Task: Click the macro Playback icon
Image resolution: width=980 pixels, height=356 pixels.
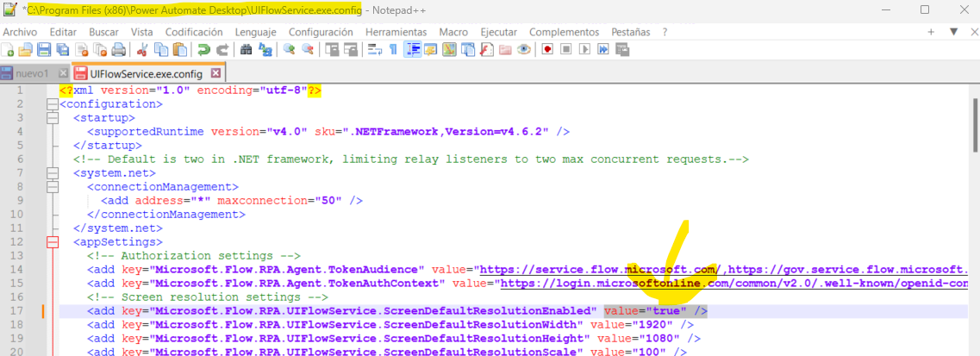Action: tap(585, 50)
